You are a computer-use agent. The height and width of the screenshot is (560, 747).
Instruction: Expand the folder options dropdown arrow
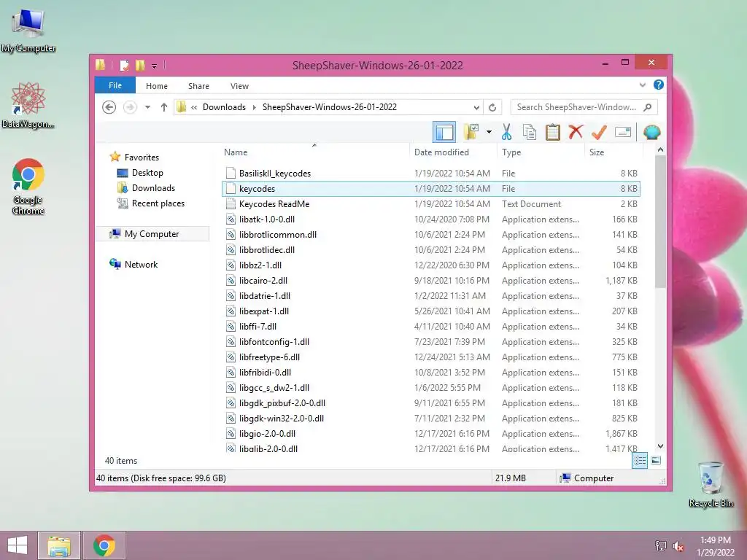[489, 132]
